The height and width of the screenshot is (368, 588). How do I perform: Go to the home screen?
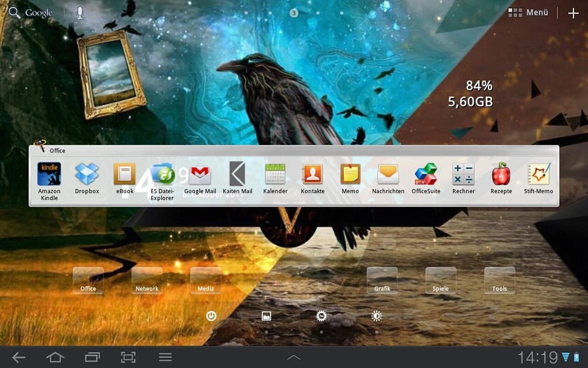(55, 357)
